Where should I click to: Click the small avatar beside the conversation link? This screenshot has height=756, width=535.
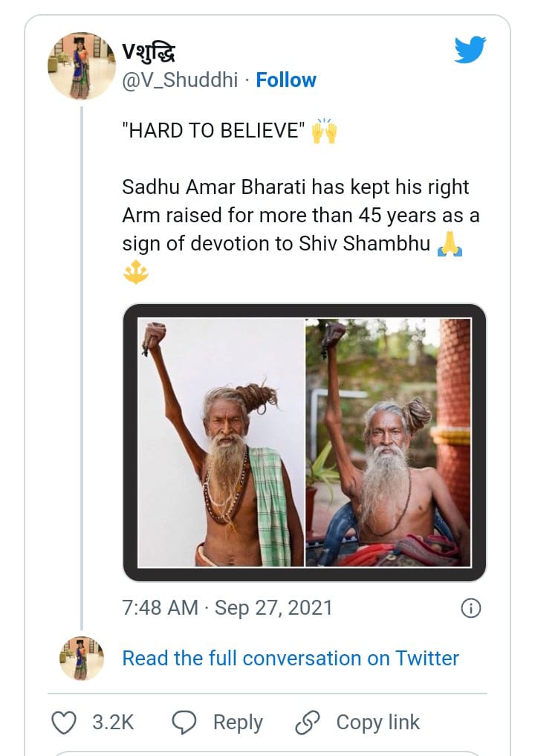click(81, 658)
